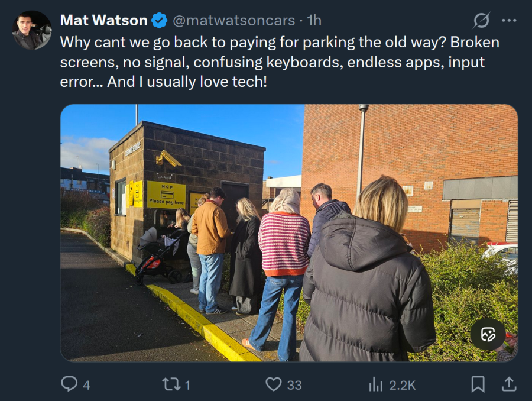This screenshot has height=401, width=532.
Task: Bookmark this post
Action: [x=478, y=384]
